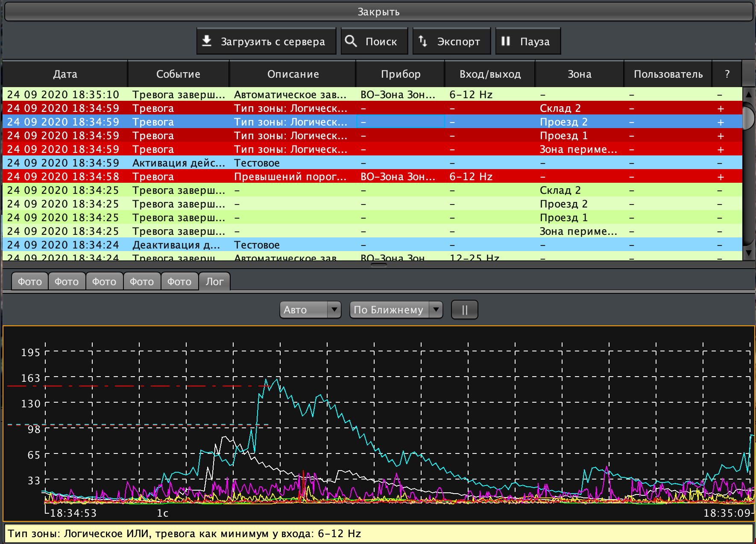The image size is (756, 544).
Task: Click the Событие column header
Action: point(178,74)
